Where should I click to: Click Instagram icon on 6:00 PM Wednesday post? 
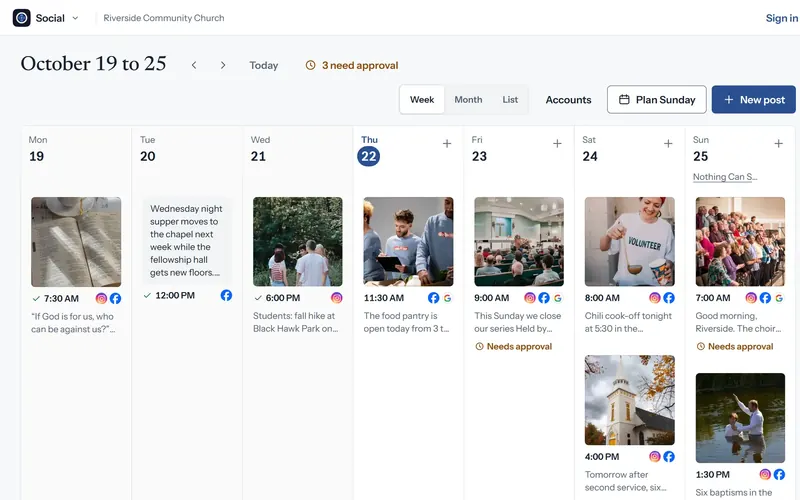[x=337, y=298]
